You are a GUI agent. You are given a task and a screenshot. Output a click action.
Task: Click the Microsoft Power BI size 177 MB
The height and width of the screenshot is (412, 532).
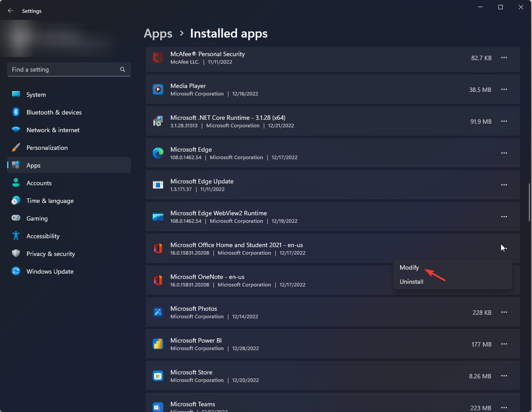[x=481, y=344]
